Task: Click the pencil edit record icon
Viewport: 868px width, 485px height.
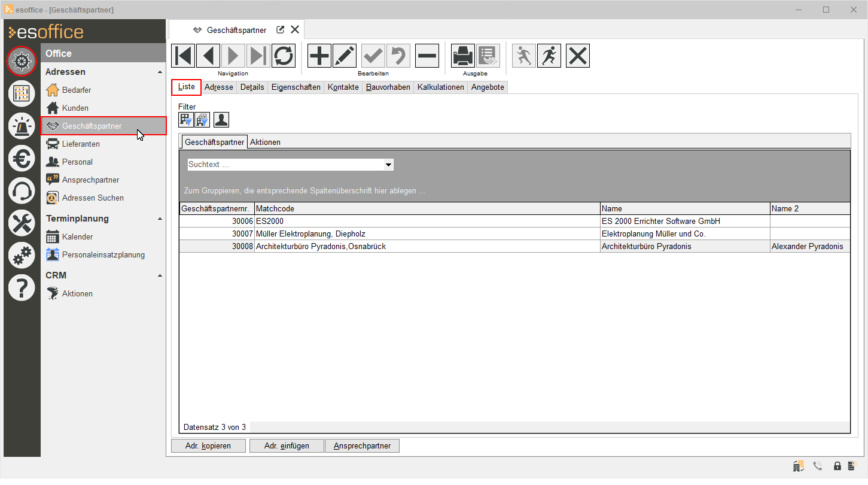Action: [x=345, y=56]
